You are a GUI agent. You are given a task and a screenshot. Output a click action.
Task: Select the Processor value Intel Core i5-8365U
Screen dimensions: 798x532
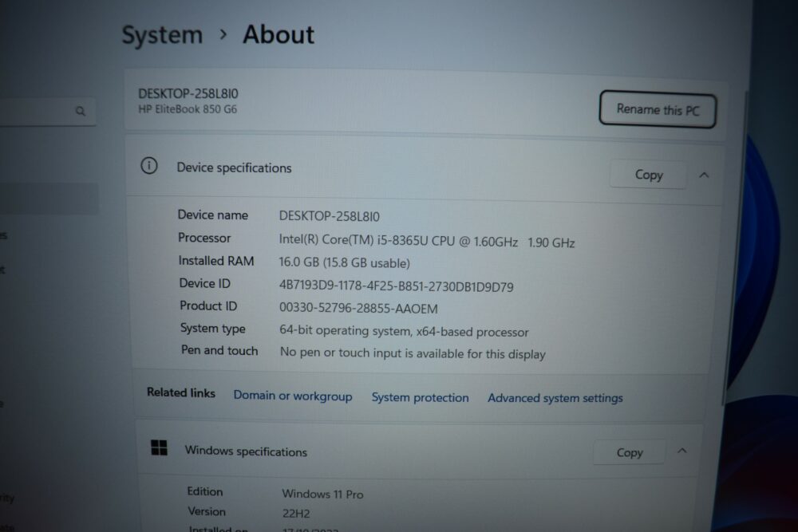click(x=426, y=241)
